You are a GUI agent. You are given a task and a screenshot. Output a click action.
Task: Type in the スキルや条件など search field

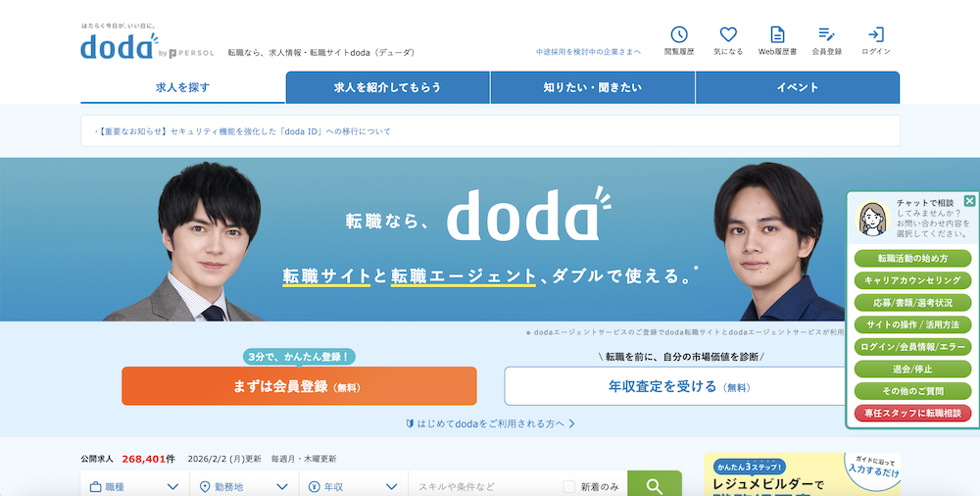[482, 486]
